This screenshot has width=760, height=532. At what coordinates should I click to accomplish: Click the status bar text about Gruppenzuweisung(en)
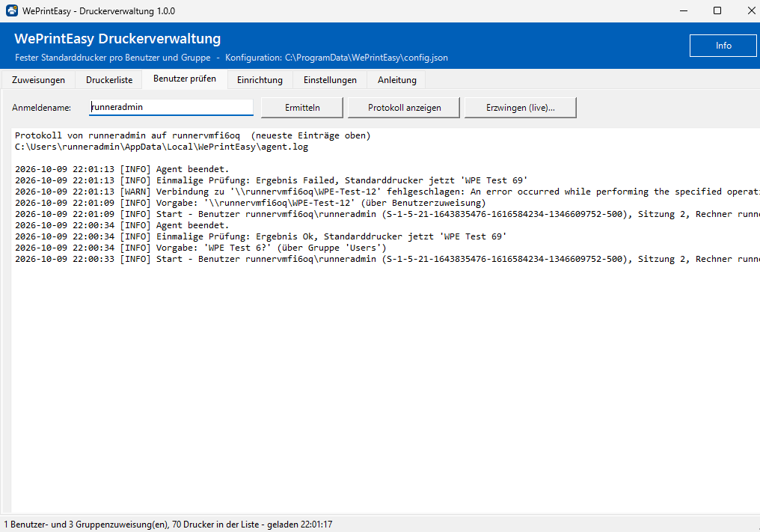(x=168, y=525)
